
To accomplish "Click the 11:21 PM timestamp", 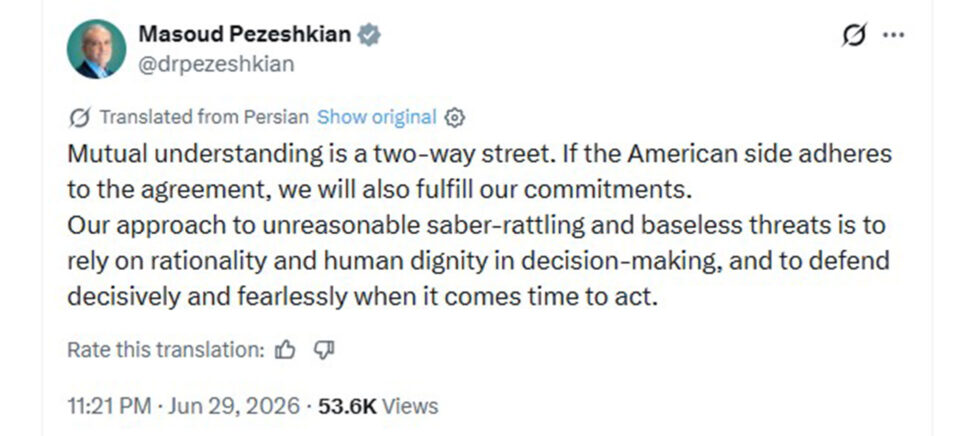I will point(110,406).
